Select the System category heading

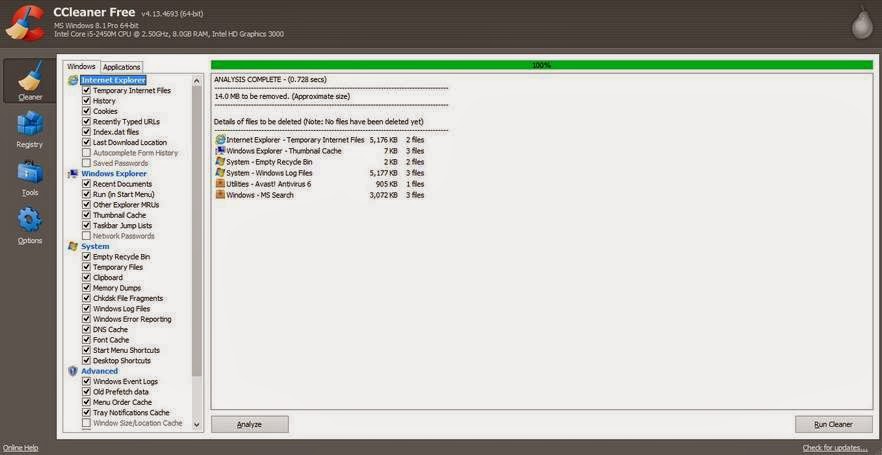point(95,246)
